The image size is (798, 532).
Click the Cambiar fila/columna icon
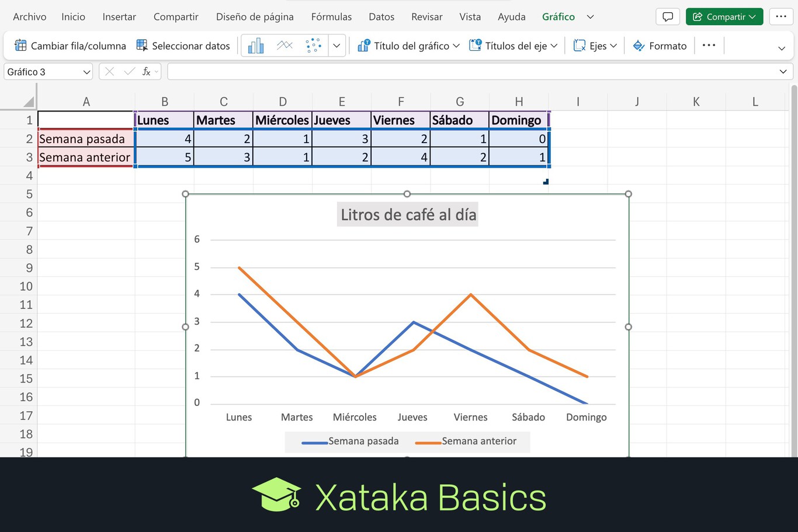point(20,46)
